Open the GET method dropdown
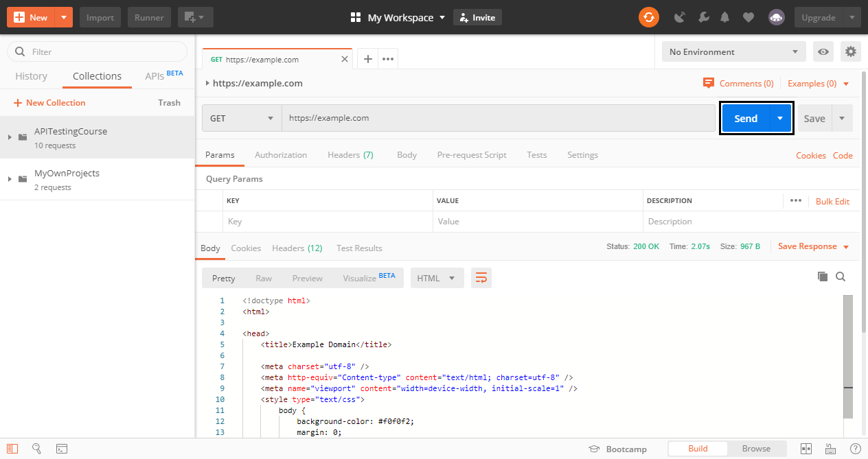868x459 pixels. 242,118
